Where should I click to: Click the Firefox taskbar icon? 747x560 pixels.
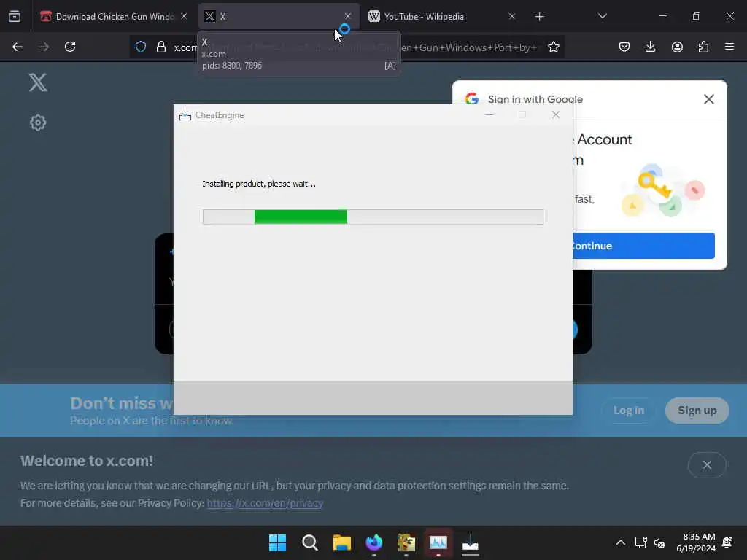click(x=374, y=542)
